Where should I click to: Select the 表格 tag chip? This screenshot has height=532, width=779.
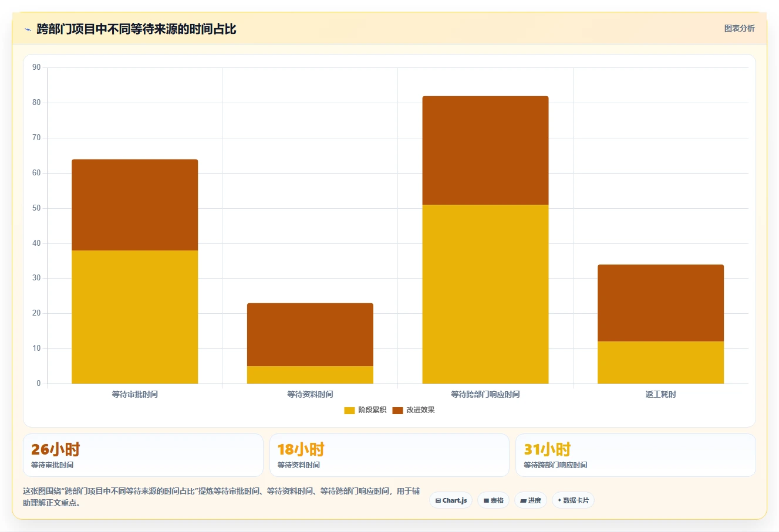pos(493,500)
